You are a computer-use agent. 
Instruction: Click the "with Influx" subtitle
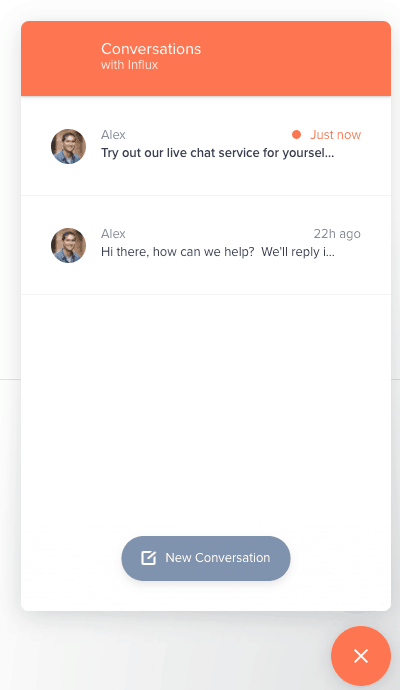click(x=129, y=65)
